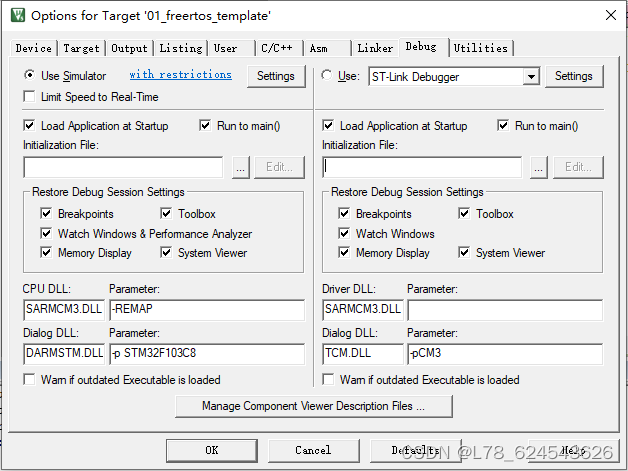Image resolution: width=628 pixels, height=471 pixels.
Task: Go to the User tab
Action: [x=231, y=48]
